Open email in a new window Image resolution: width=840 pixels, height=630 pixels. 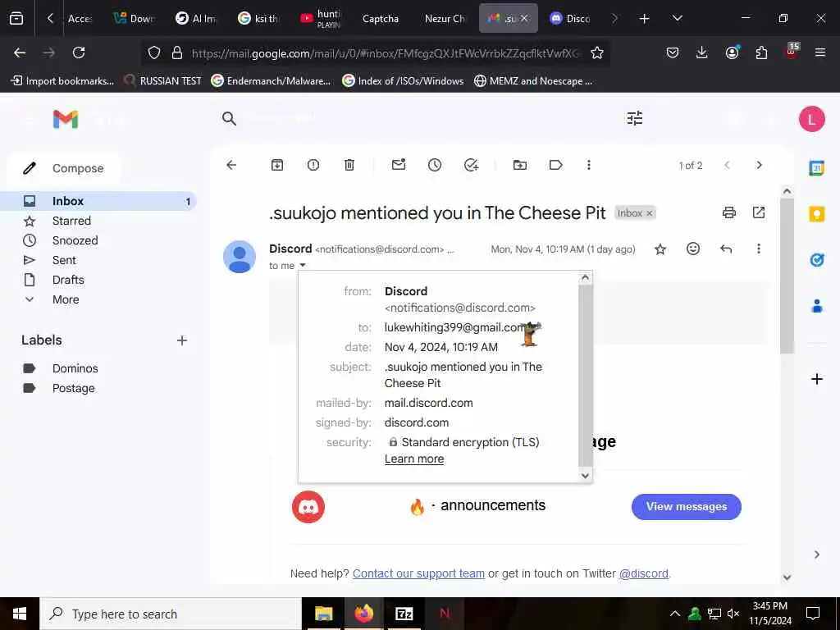point(759,212)
